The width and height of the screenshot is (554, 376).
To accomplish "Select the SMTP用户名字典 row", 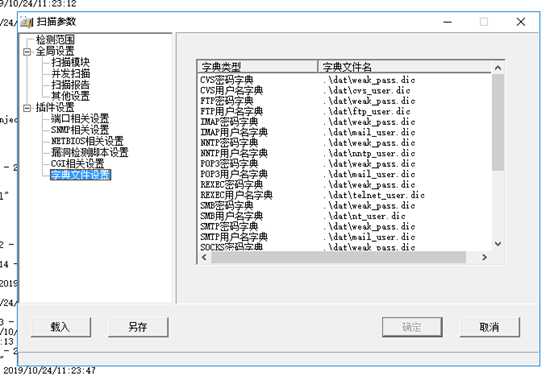I will pyautogui.click(x=344, y=237).
